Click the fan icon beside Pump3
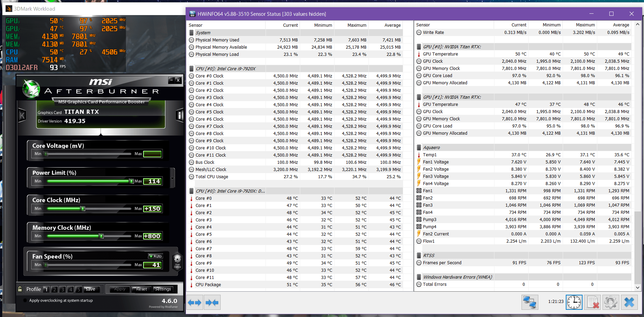The height and width of the screenshot is (317, 644). (x=419, y=220)
